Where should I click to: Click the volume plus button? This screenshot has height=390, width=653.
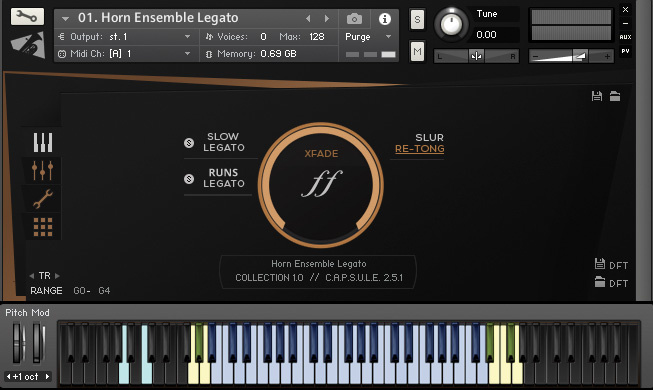pyautogui.click(x=608, y=56)
